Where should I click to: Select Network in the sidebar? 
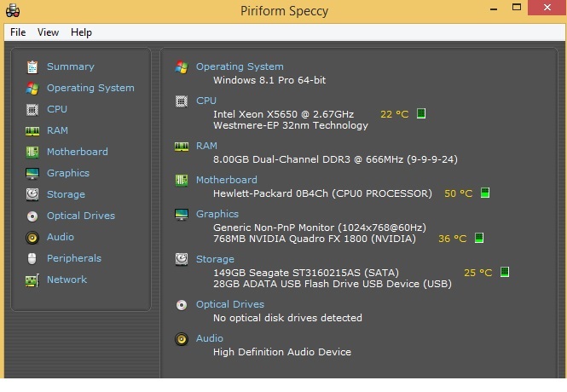pyautogui.click(x=67, y=280)
